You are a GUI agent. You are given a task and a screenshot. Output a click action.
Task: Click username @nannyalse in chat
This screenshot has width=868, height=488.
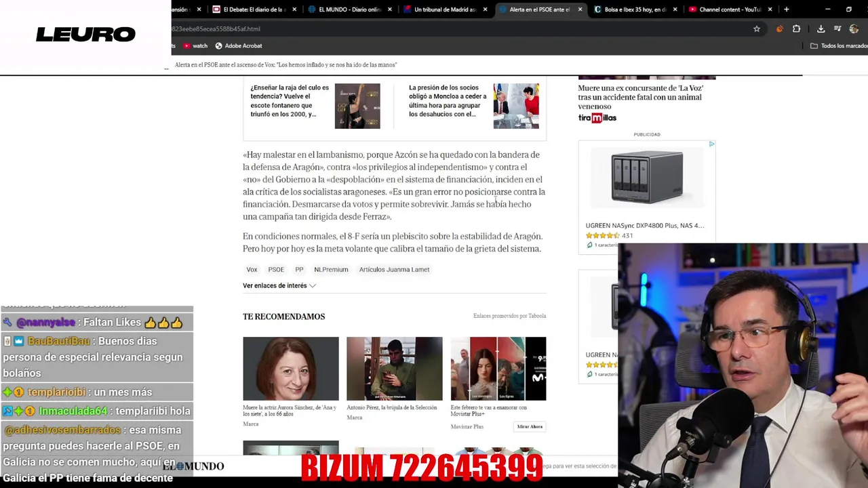click(45, 323)
